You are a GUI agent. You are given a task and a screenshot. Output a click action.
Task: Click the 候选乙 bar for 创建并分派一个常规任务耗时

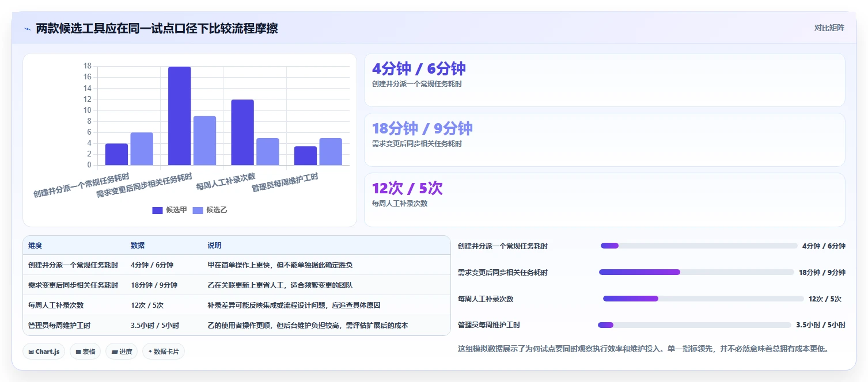tap(142, 149)
